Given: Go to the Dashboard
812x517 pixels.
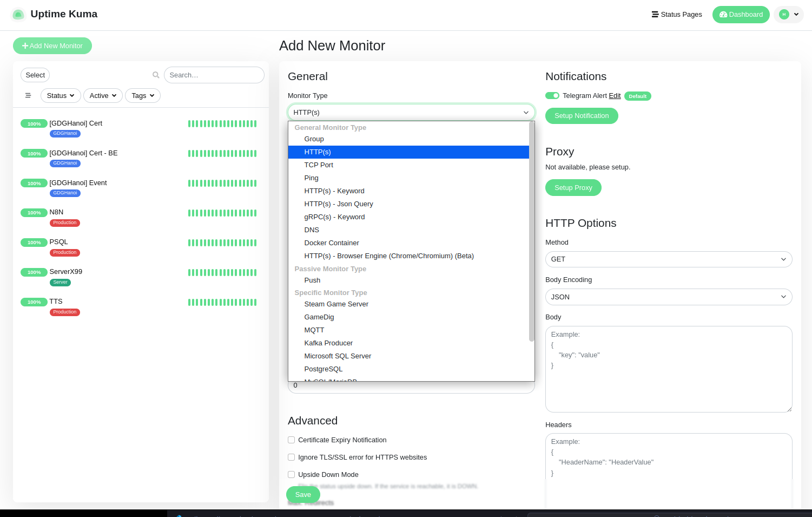Looking at the screenshot, I should (741, 15).
